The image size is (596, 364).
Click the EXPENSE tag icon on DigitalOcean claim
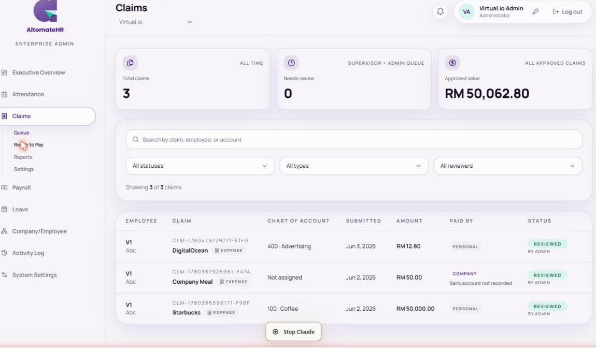tap(217, 251)
